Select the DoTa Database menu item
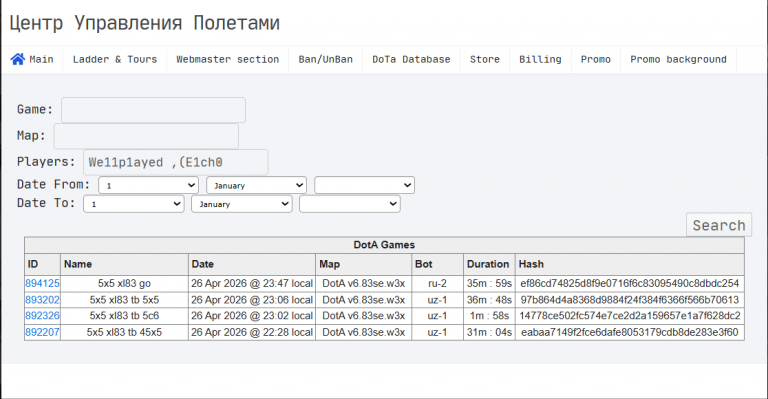Viewport: 768px width, 399px height. (x=411, y=59)
